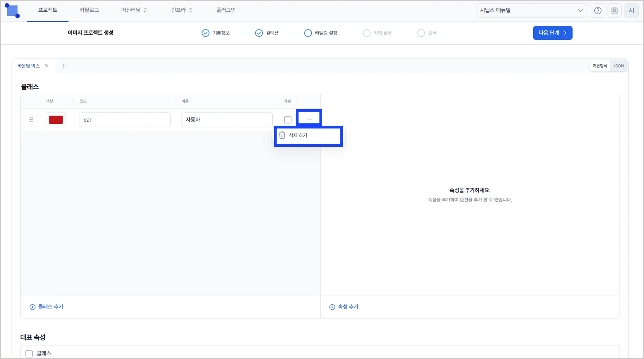Open settings gear icon
The width and height of the screenshot is (644, 359).
[614, 11]
